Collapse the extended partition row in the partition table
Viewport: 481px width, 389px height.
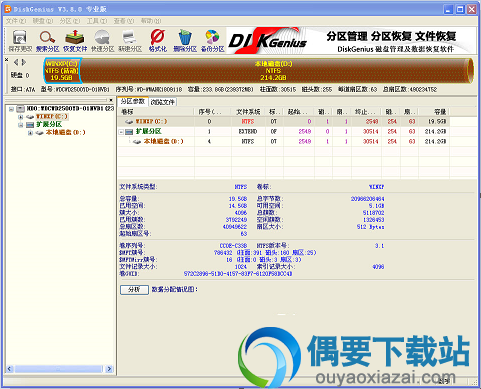pos(121,132)
